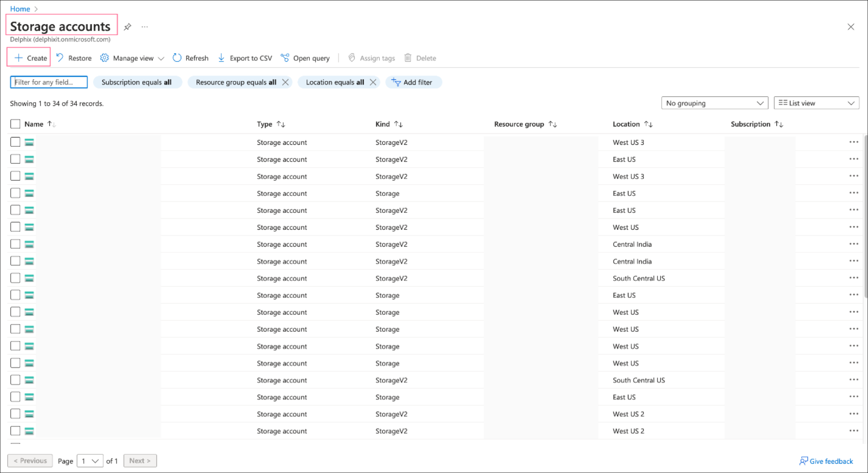The height and width of the screenshot is (473, 868).
Task: Open the page number dropdown
Action: click(90, 461)
